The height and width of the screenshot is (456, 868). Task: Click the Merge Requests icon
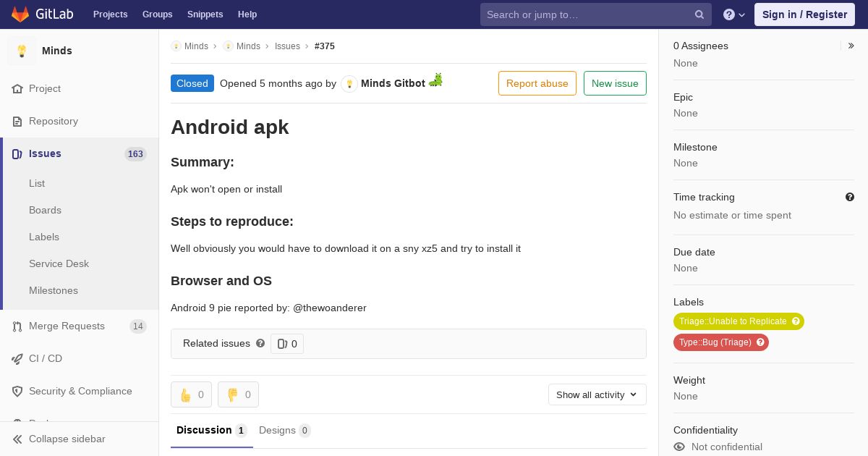[x=17, y=326]
